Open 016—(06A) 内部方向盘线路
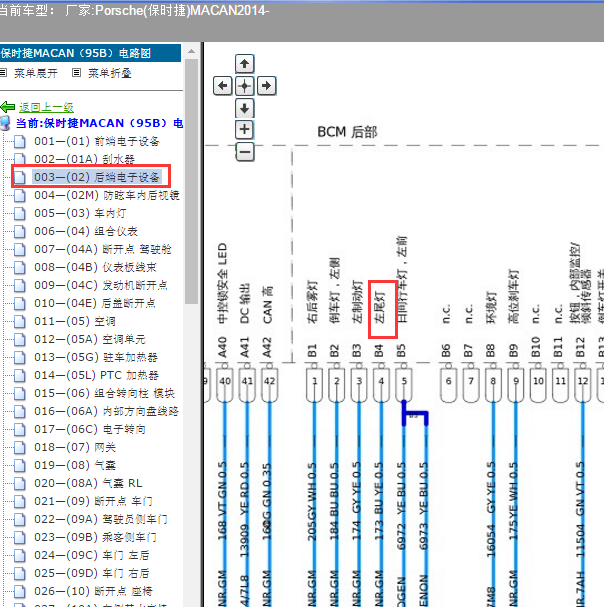This screenshot has width=604, height=607. pyautogui.click(x=106, y=411)
